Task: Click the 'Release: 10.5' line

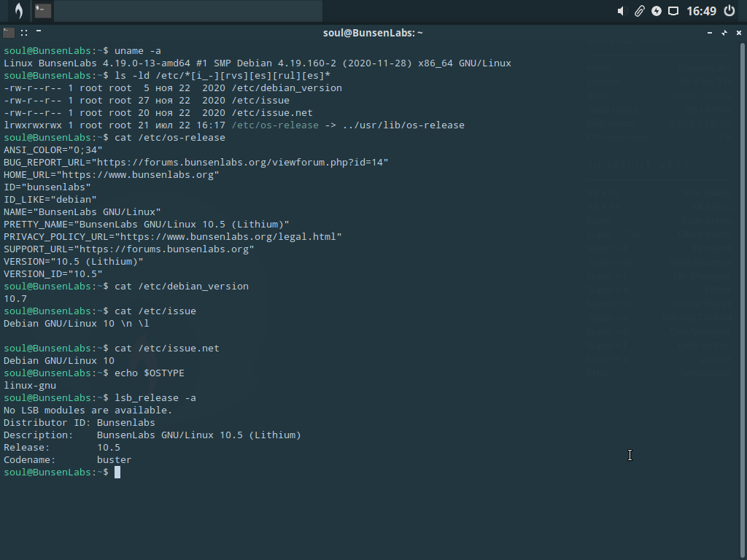Action: pos(62,447)
